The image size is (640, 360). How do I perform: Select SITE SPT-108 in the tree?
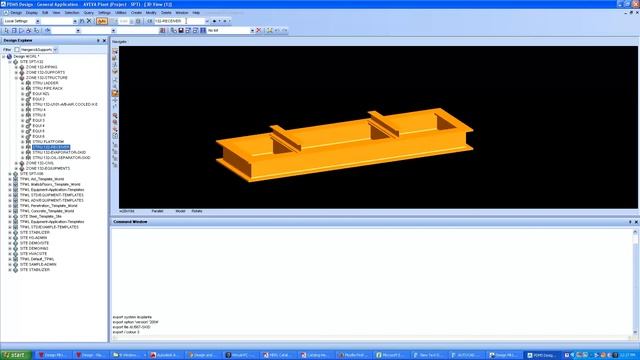click(31, 173)
